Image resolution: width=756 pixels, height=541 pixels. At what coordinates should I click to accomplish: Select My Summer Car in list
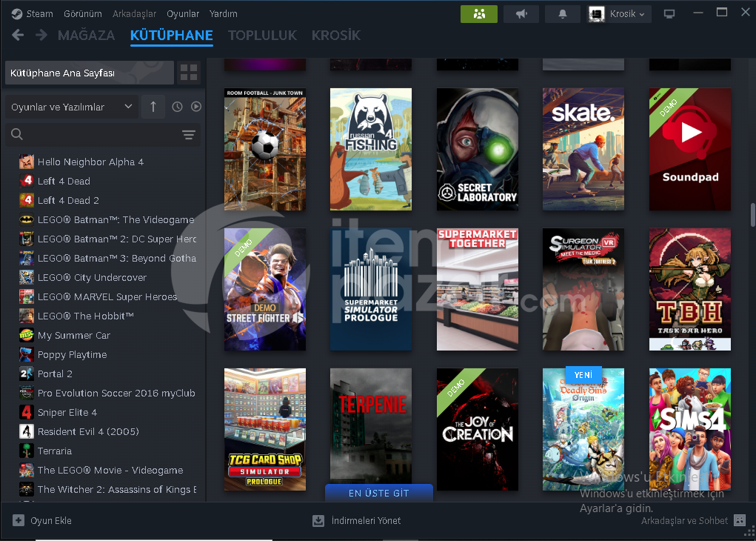pyautogui.click(x=107, y=336)
